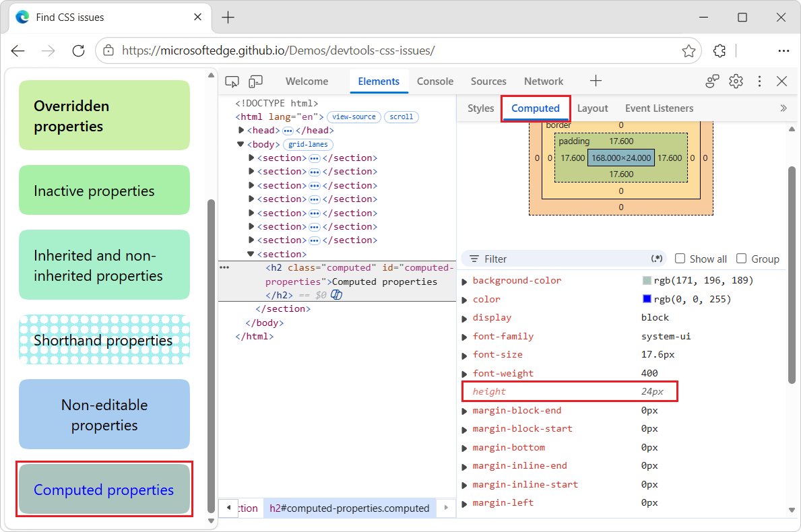The width and height of the screenshot is (801, 532).
Task: Open the h2 element overlay badge icon
Action: tap(337, 294)
